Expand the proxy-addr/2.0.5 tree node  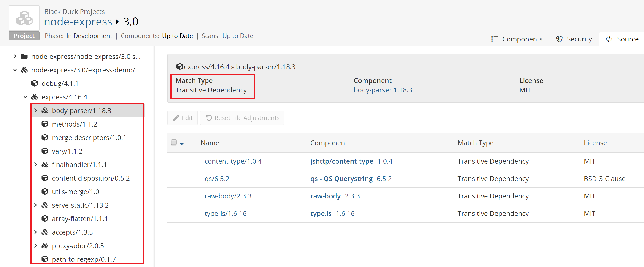(x=35, y=246)
